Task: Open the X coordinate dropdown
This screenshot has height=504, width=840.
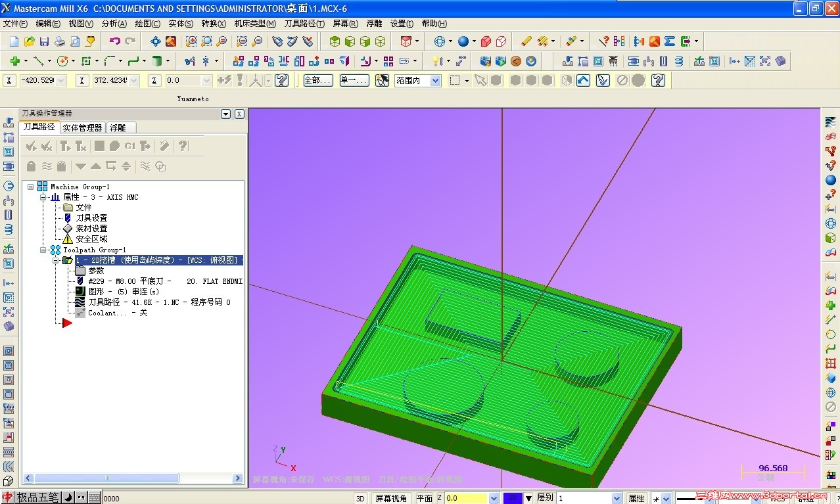Action: coord(61,80)
